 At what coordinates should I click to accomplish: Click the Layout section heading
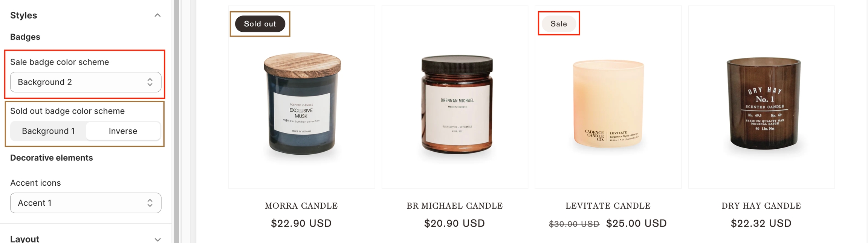[x=25, y=239]
